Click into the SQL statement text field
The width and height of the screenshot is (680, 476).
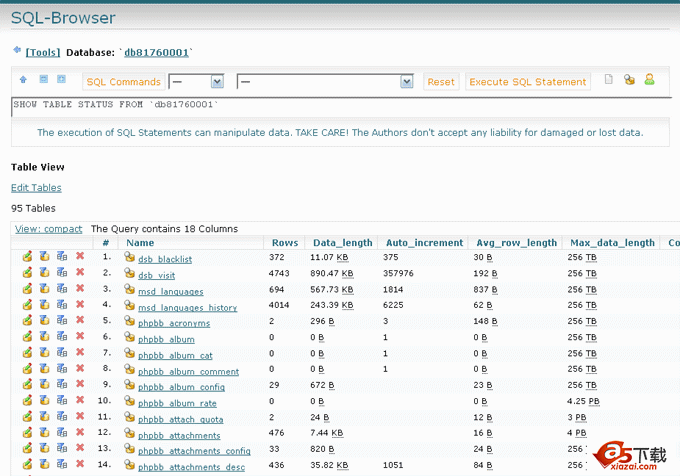click(x=300, y=105)
